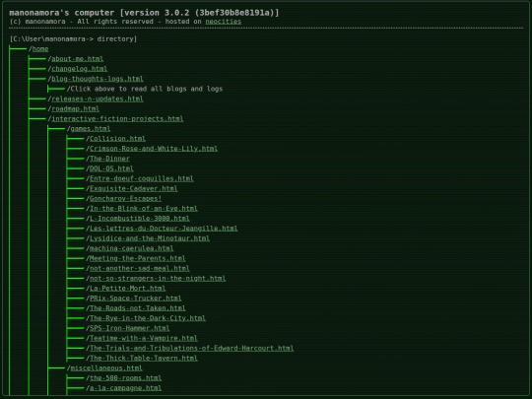
Task: Open L-Incombustible-3000.html link
Action: coord(140,219)
